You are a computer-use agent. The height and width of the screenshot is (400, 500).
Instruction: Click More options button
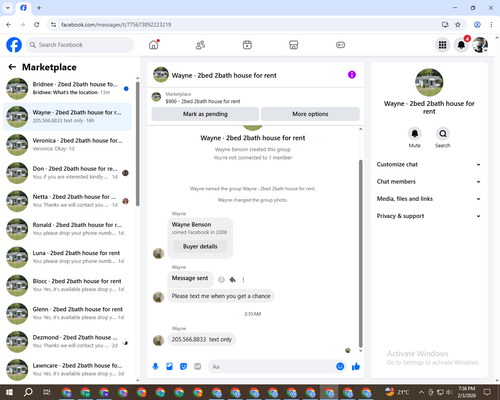tap(310, 114)
